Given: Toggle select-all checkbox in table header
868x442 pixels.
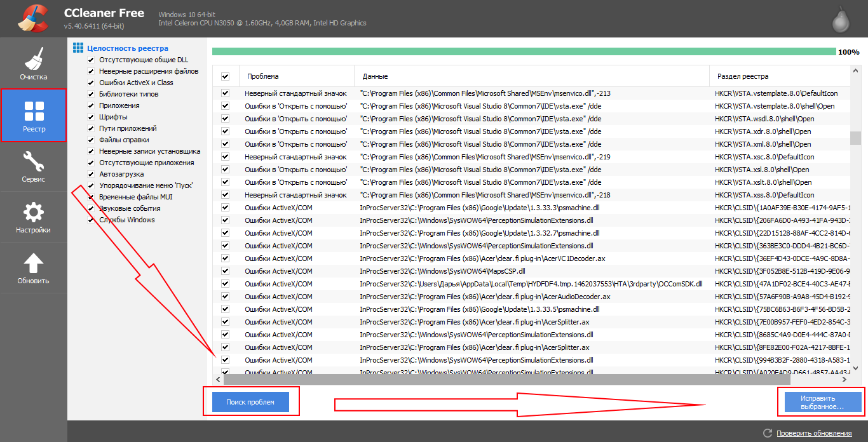Looking at the screenshot, I should (x=225, y=76).
